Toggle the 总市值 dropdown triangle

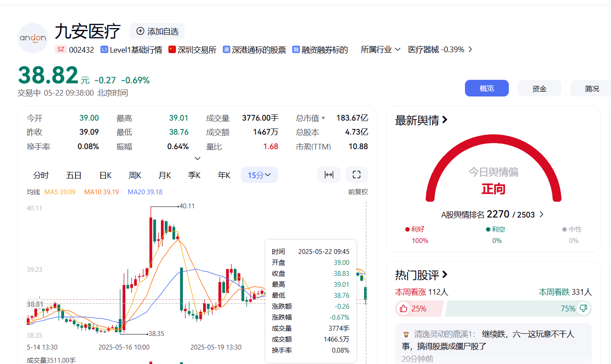(x=323, y=118)
